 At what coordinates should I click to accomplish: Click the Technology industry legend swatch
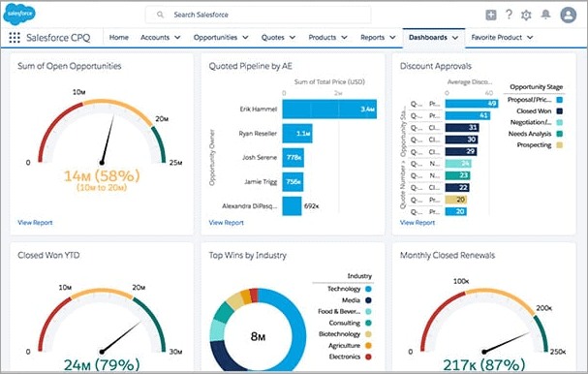click(368, 289)
